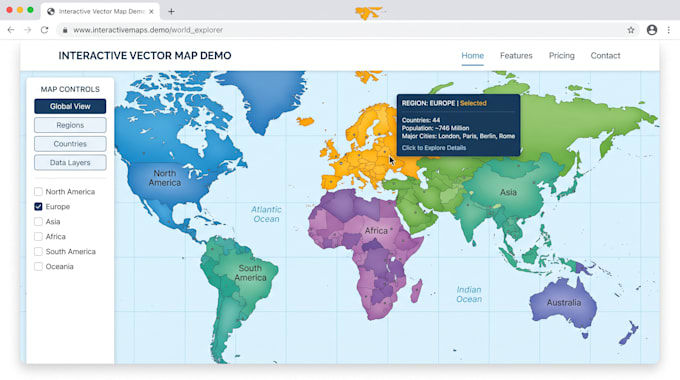Open the Features nav link

(x=516, y=56)
